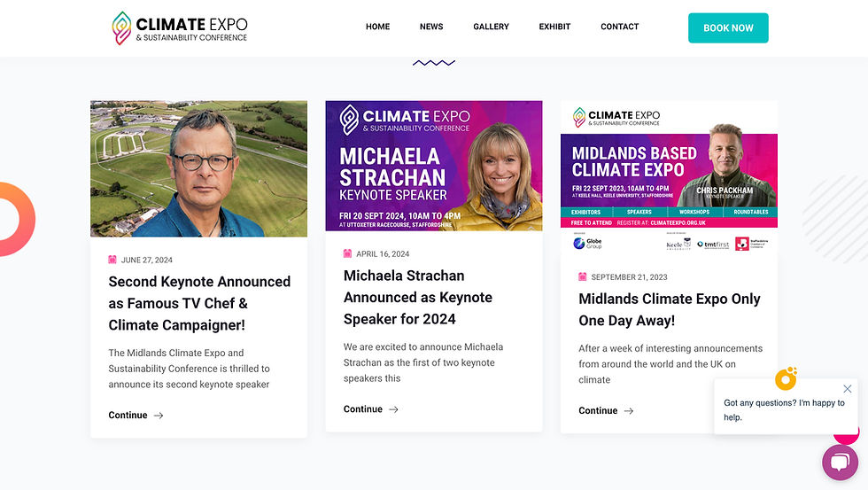Image resolution: width=868 pixels, height=490 pixels.
Task: Open the Michaela Strachan keynote banner image
Action: [x=434, y=166]
